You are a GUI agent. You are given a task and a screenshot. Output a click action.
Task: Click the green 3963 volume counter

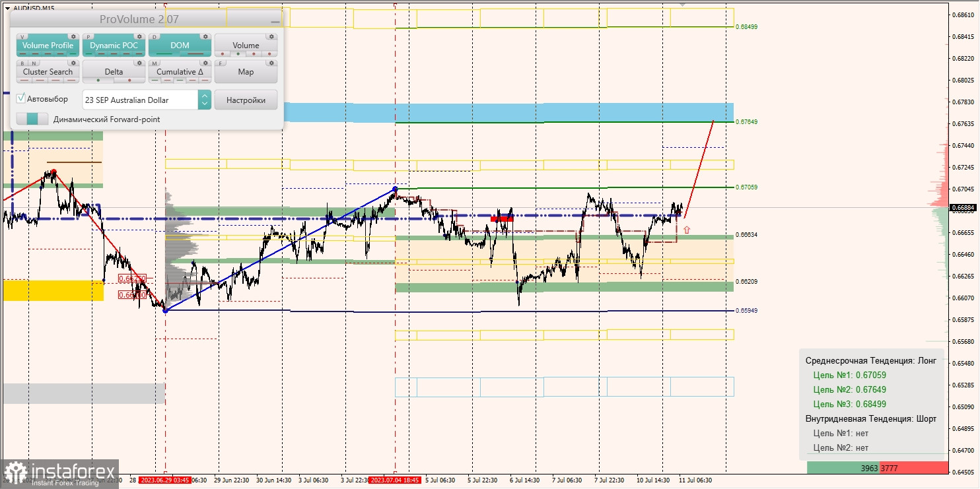point(843,469)
